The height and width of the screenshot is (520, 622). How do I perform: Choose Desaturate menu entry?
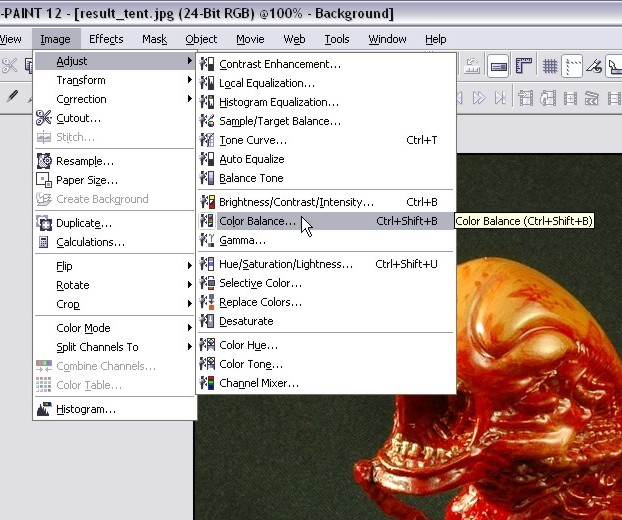(326, 321)
